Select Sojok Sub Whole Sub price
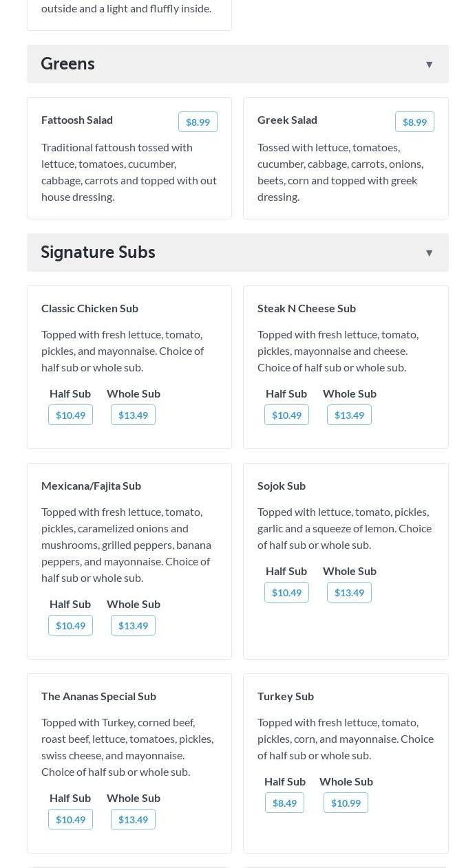475x868 pixels. click(349, 592)
